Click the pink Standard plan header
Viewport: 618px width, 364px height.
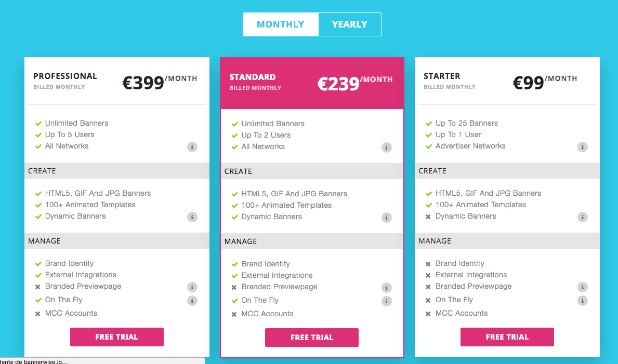312,83
